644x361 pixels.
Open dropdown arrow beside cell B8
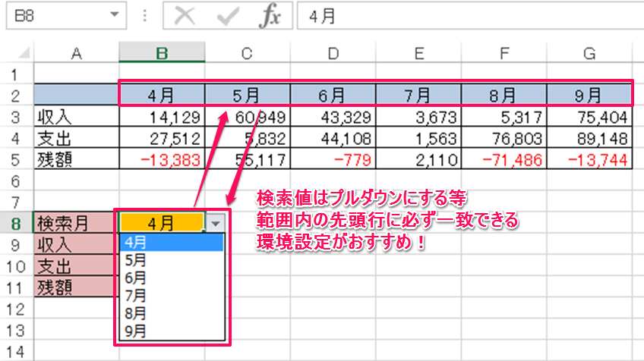(x=216, y=223)
